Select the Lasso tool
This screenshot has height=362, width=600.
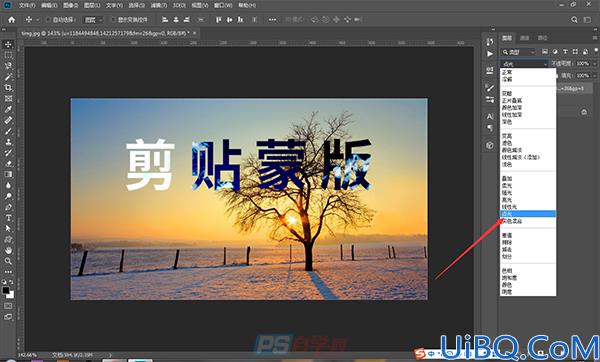8,66
